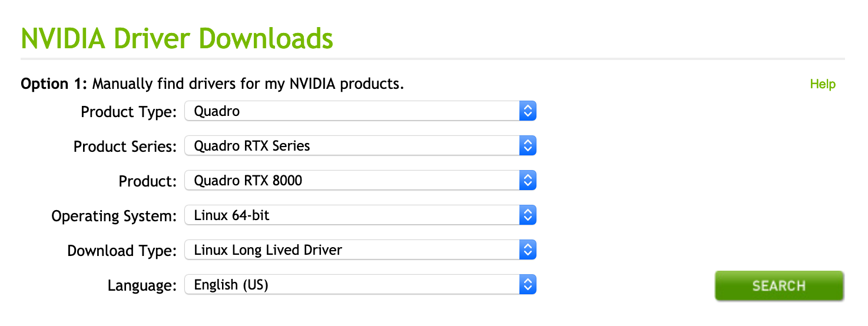Open the Language dropdown showing English (US)
This screenshot has width=868, height=326.
[x=352, y=285]
